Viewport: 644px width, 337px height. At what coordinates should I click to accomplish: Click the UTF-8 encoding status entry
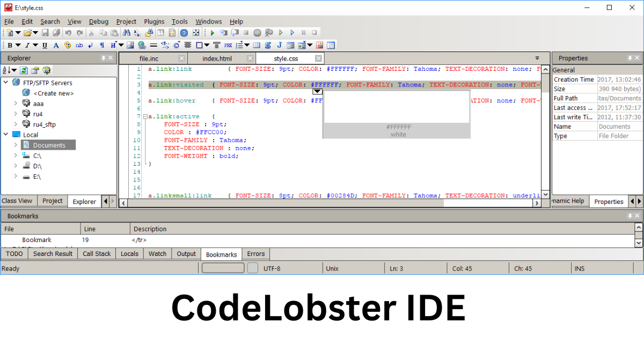(272, 268)
